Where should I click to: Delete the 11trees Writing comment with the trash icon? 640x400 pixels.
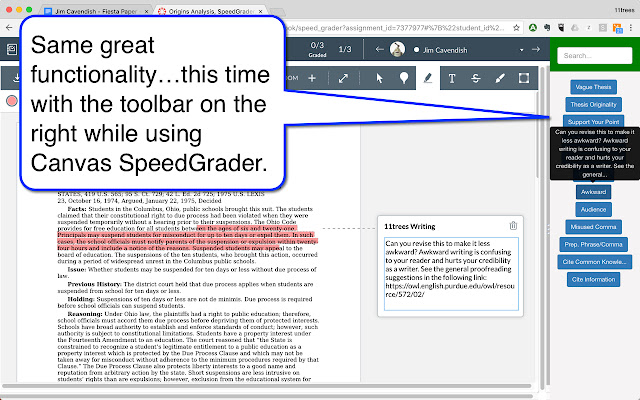click(x=513, y=226)
